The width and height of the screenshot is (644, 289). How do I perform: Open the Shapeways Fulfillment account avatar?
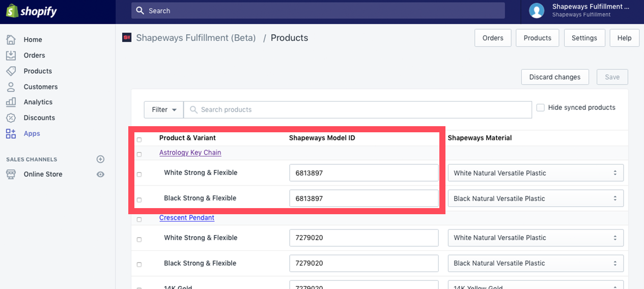537,11
